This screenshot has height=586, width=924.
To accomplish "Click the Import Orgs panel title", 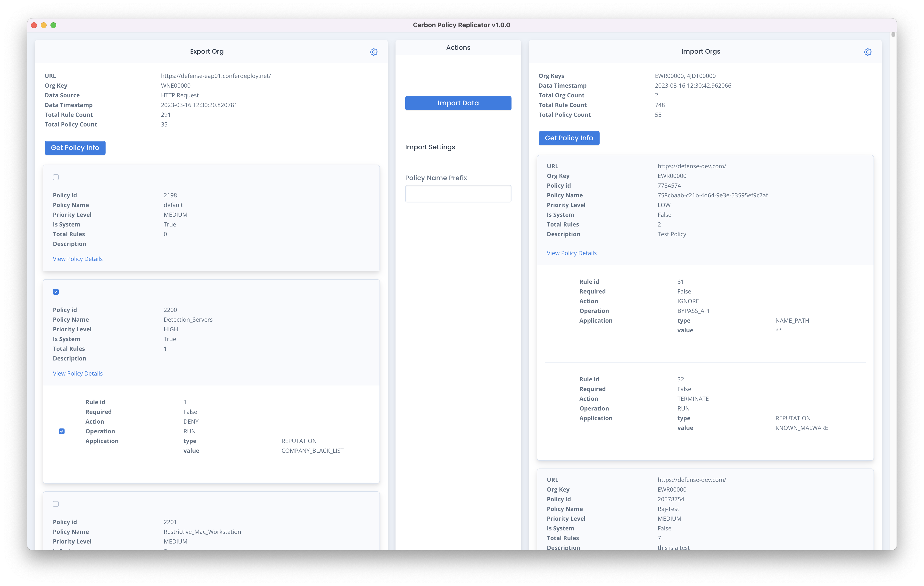I will pos(700,51).
